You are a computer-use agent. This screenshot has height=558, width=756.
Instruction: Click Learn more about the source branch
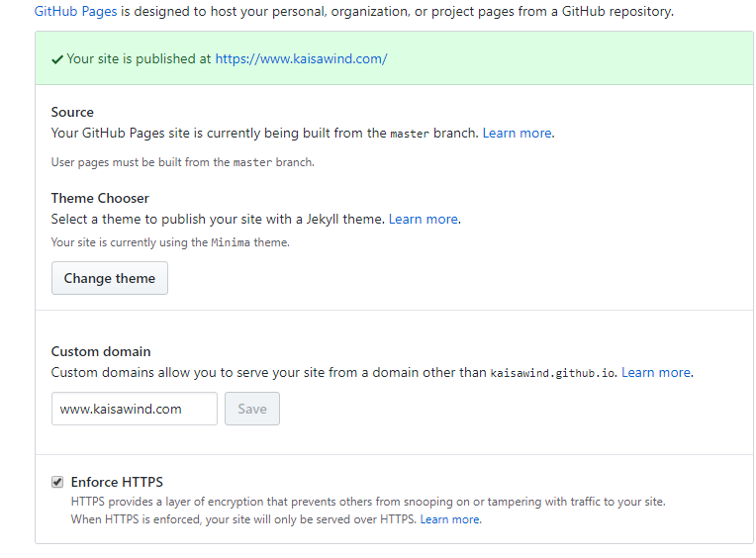click(517, 133)
